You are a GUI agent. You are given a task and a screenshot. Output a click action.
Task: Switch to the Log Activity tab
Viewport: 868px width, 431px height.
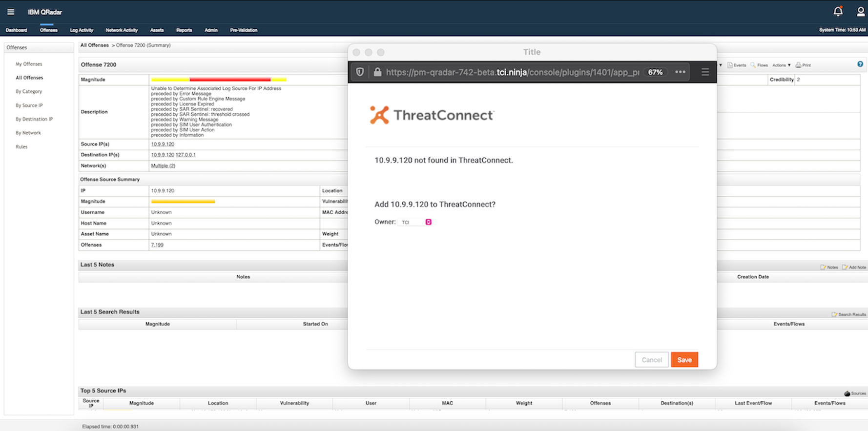tap(82, 30)
